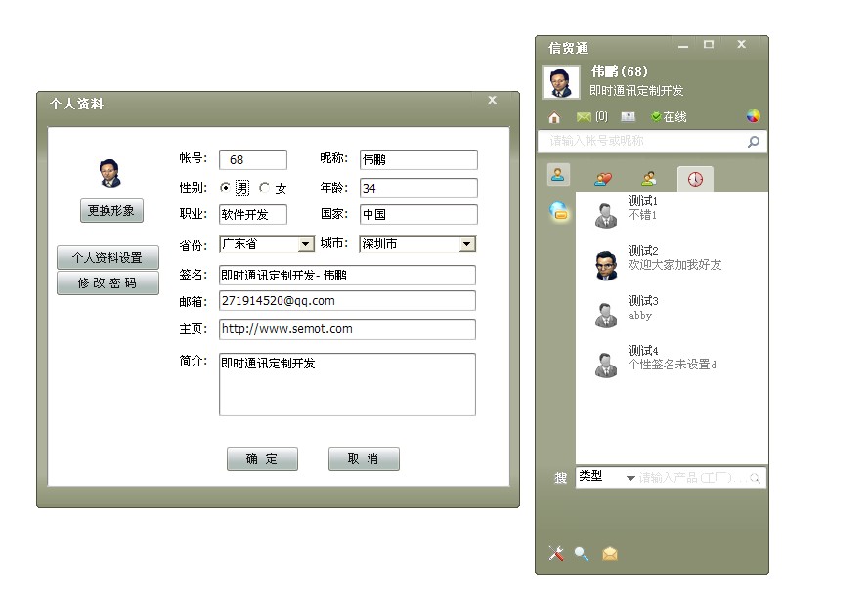
Task: Click the 签名 signature field
Action: click(x=347, y=275)
